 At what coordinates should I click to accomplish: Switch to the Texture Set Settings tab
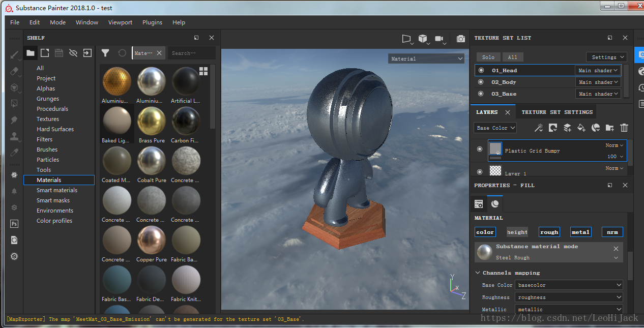(x=557, y=112)
